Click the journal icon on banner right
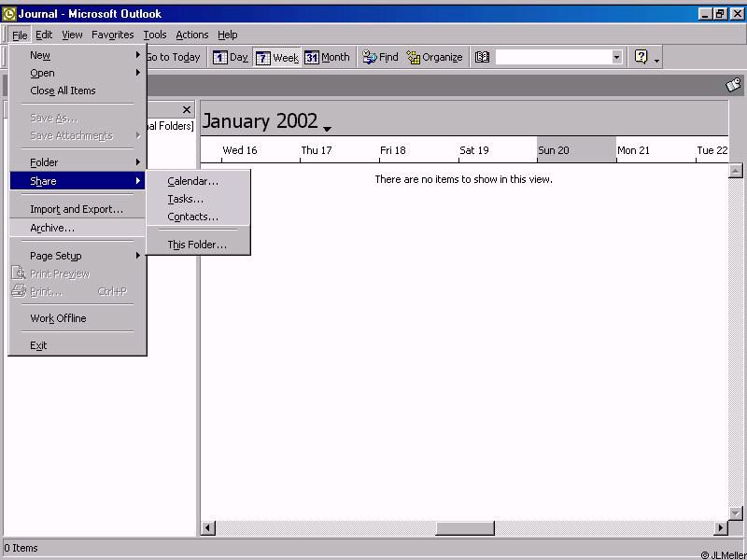 point(733,85)
